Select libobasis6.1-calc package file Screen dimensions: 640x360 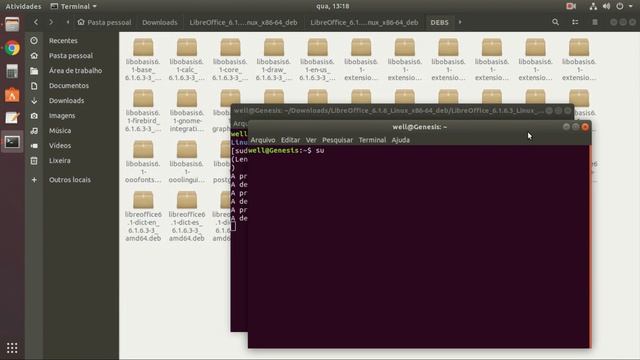click(x=187, y=59)
